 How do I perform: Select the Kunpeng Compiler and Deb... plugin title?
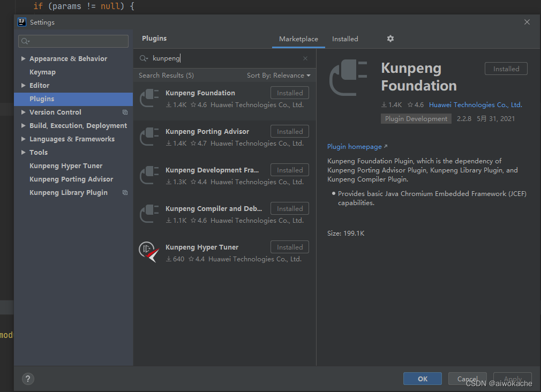[x=214, y=209]
